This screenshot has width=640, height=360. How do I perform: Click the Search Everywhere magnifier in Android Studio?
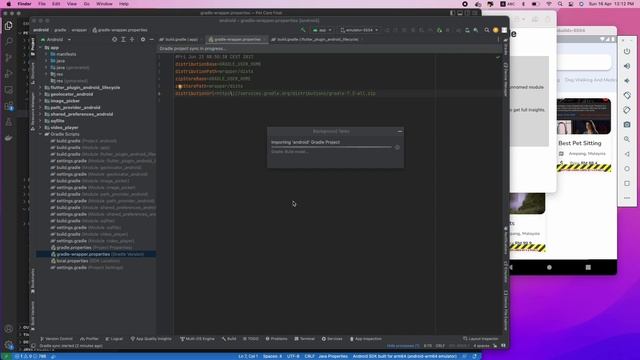tap(487, 30)
